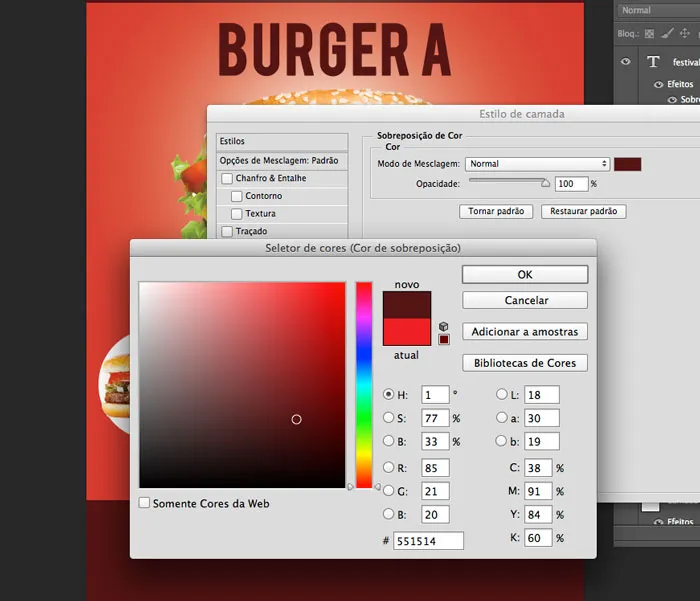Hide the Efeitos effects eye toggle
This screenshot has height=601, width=700.
[x=658, y=84]
